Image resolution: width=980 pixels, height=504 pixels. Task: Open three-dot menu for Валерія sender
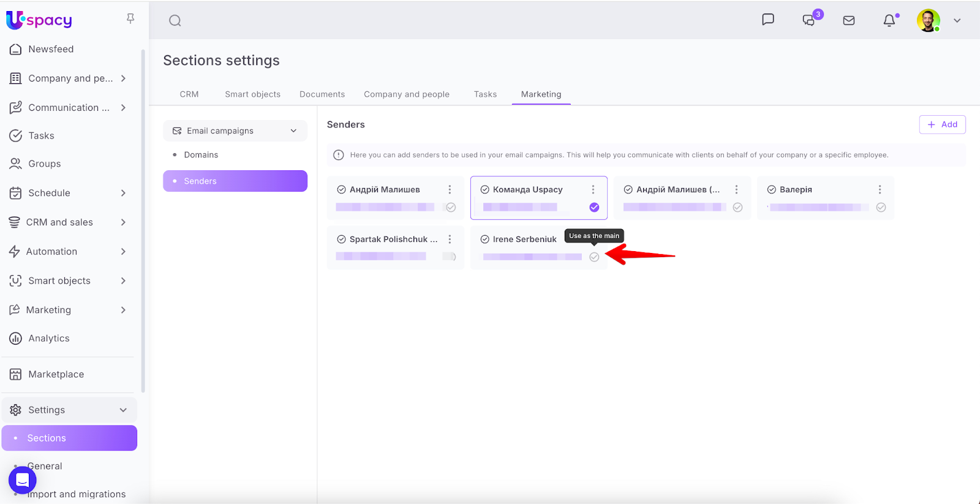(x=880, y=190)
